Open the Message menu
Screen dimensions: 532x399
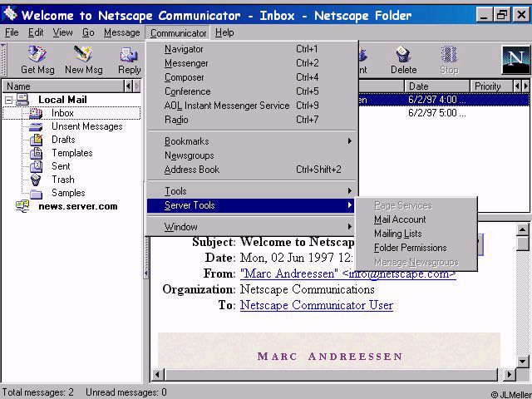[122, 32]
